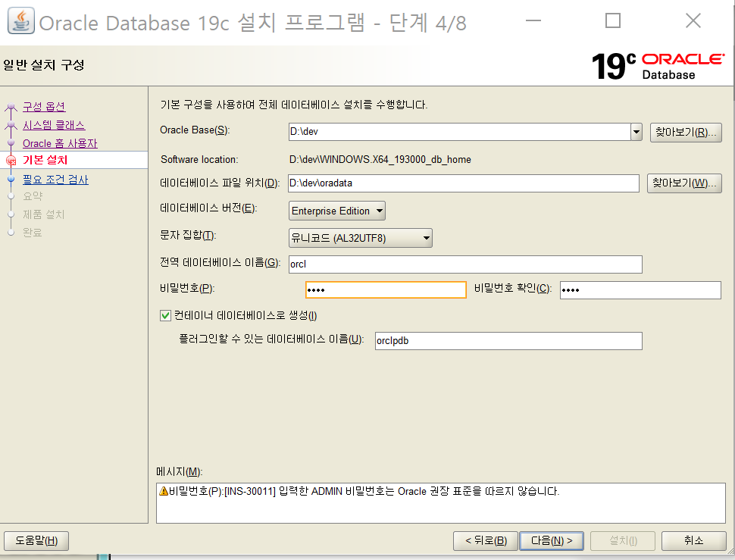The height and width of the screenshot is (560, 735).
Task: Close the installer window
Action: click(x=693, y=21)
